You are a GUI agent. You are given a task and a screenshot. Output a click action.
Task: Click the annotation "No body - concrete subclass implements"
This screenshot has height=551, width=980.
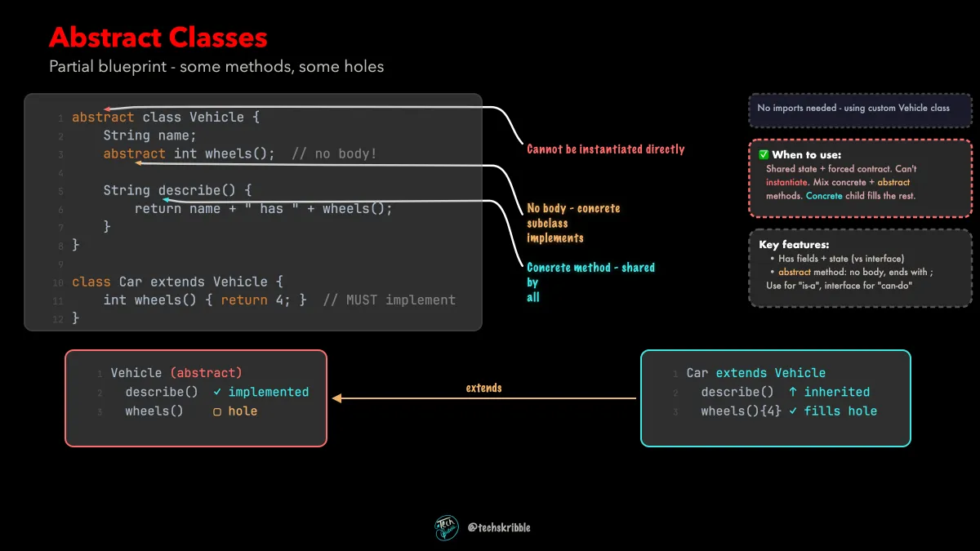573,223
